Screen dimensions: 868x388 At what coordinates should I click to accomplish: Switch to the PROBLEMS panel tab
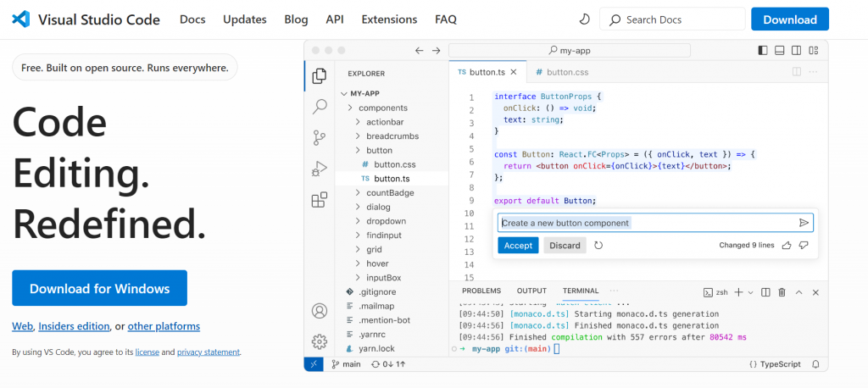tap(481, 291)
